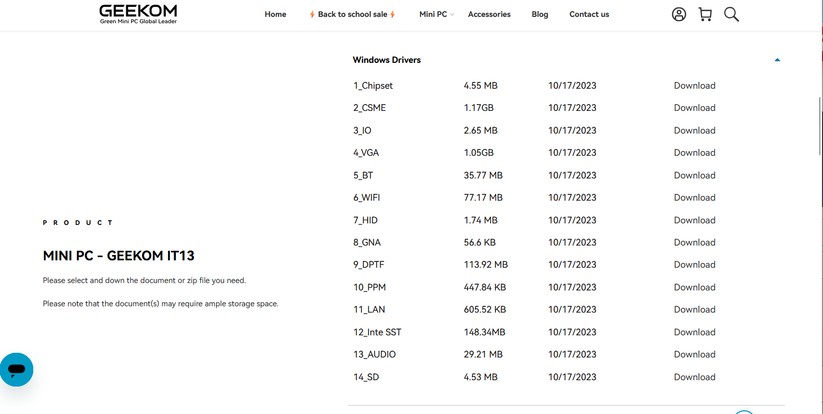
Task: Download the 11_LAN driver
Action: [x=694, y=310]
